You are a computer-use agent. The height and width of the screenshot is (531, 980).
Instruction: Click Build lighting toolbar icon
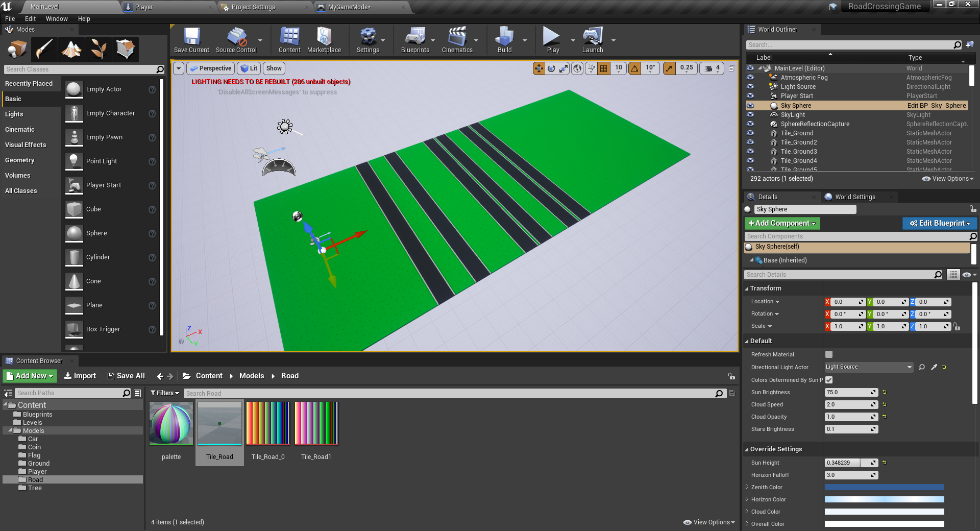(x=504, y=40)
